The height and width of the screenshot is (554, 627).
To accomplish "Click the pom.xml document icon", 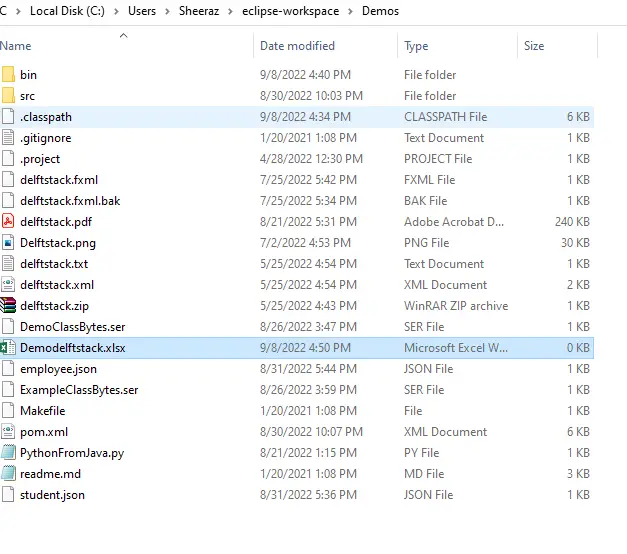I will pyautogui.click(x=8, y=432).
